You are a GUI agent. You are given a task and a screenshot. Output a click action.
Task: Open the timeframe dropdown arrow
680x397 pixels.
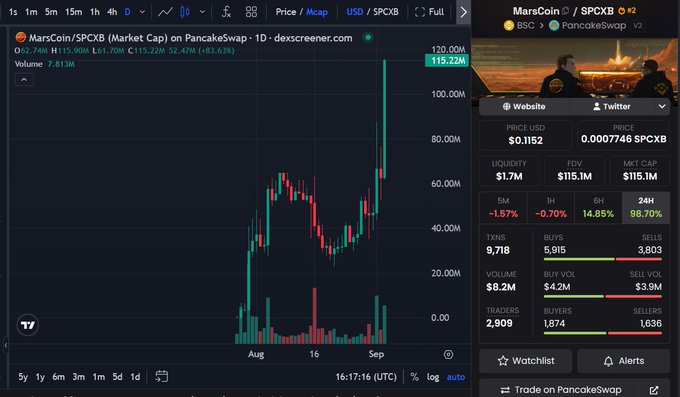coord(142,12)
